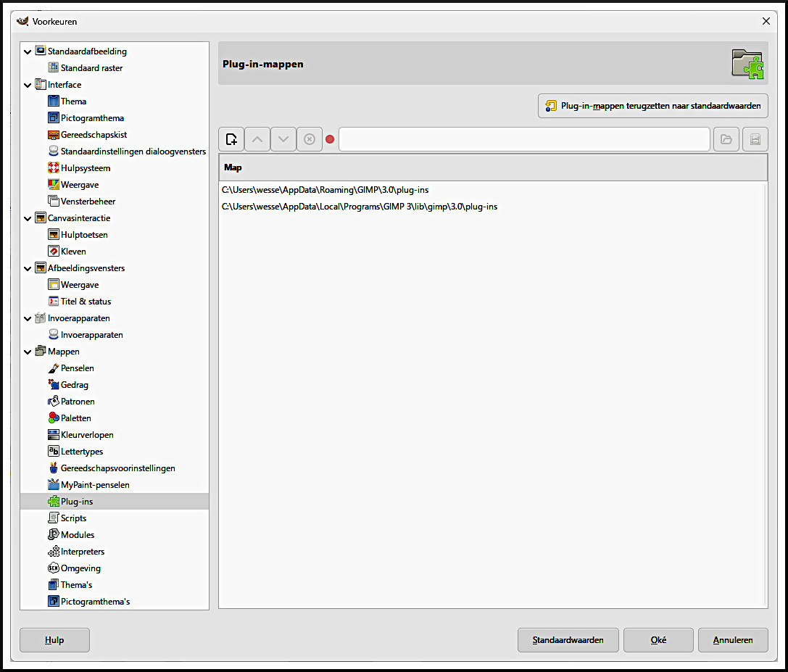Screen dimensions: 788x672
Task: Open Interpreters folder settings
Action: pos(83,552)
